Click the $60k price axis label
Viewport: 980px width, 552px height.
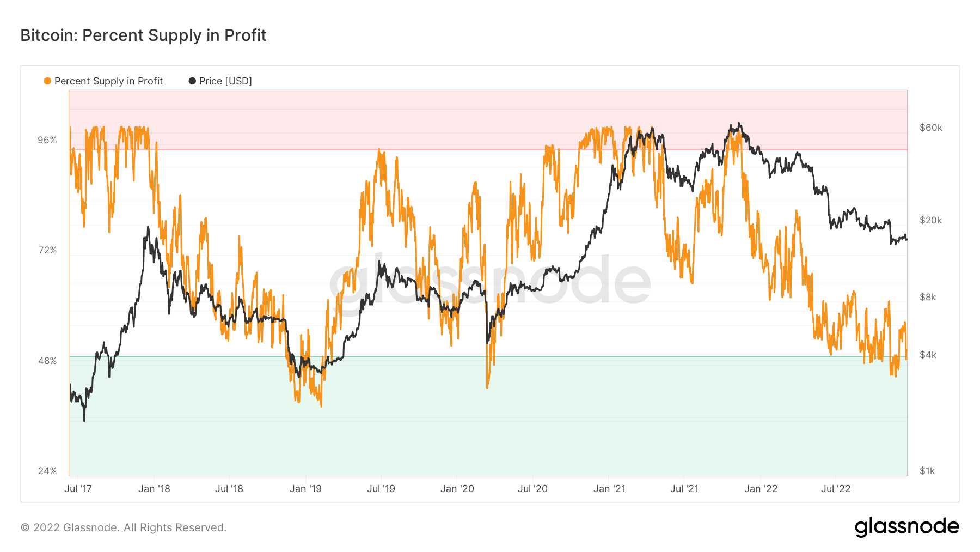[x=930, y=128]
